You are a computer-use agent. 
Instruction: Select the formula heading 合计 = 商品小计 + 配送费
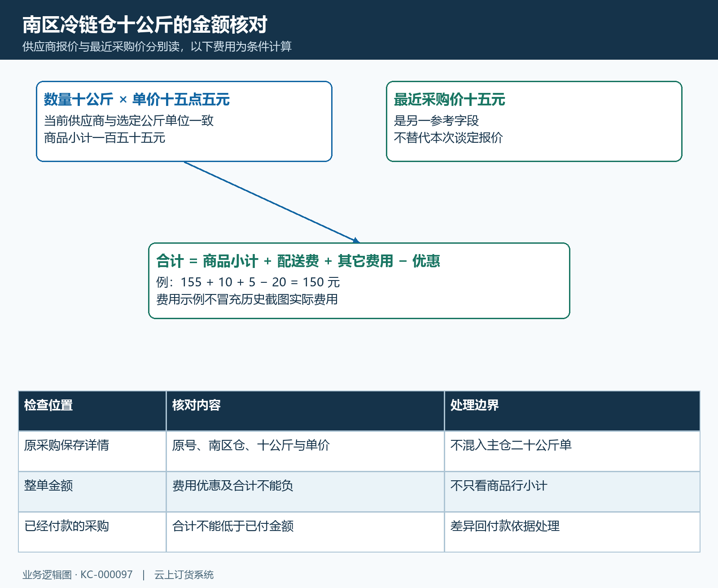click(298, 261)
